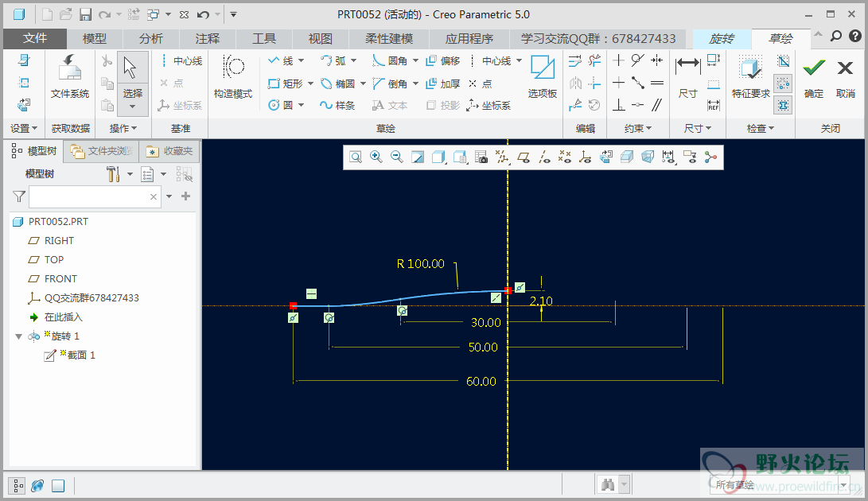Expand the Circle (圆) dropdown arrow
The image size is (868, 501).
(302, 105)
